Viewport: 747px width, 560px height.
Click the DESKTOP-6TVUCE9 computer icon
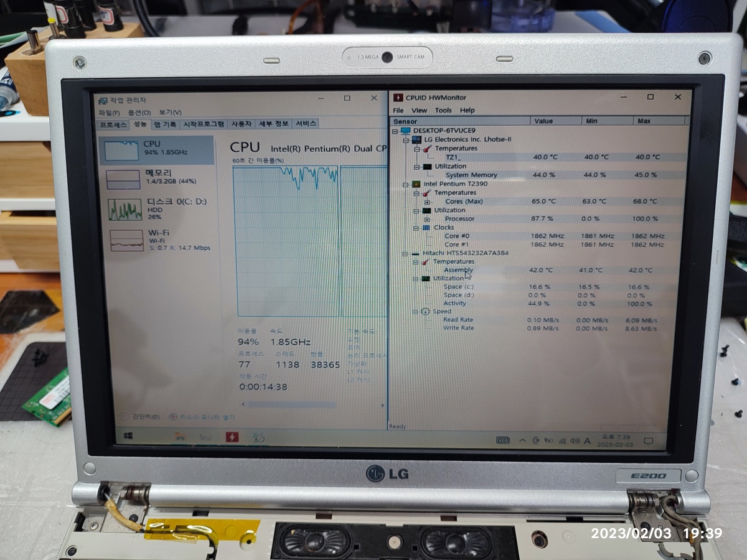[x=406, y=131]
